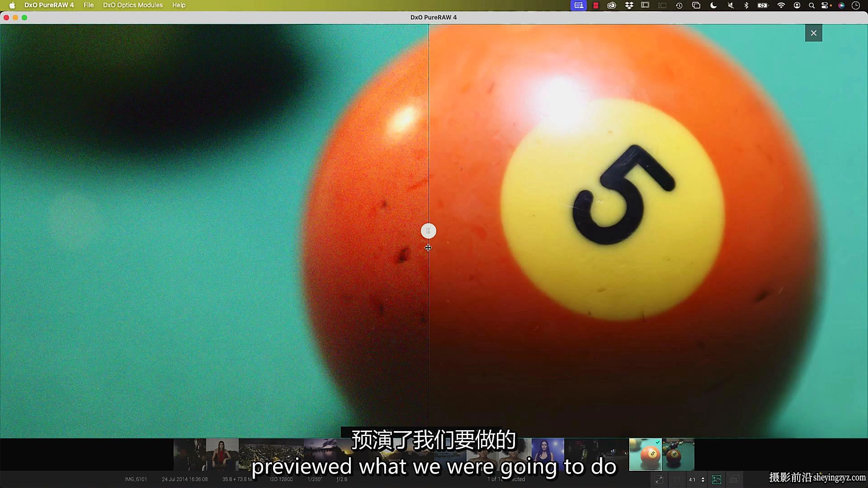Open Spotlight search from the menu bar
Image resolution: width=868 pixels, height=488 pixels.
[x=811, y=5]
